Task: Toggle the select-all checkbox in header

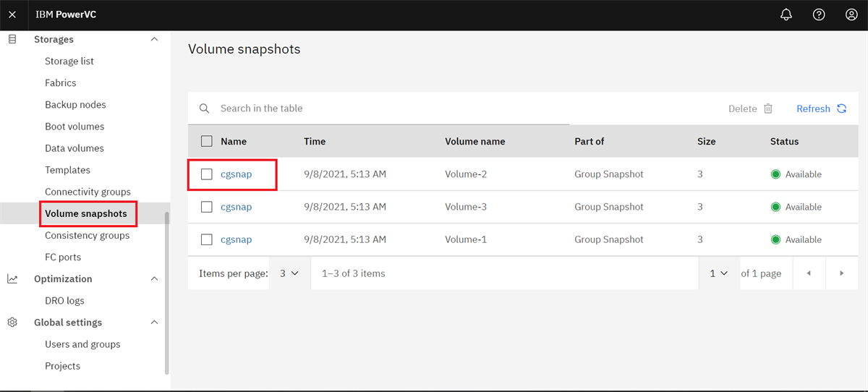Action: click(207, 142)
